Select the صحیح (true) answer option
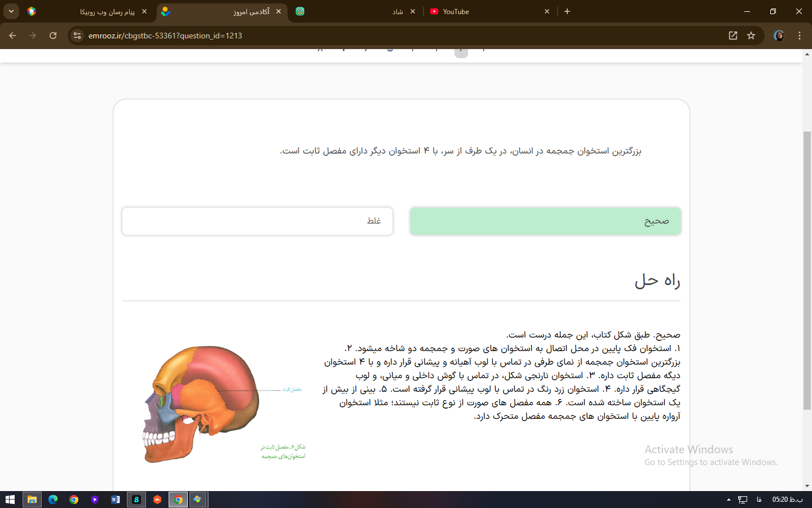The width and height of the screenshot is (812, 508). pyautogui.click(x=545, y=221)
